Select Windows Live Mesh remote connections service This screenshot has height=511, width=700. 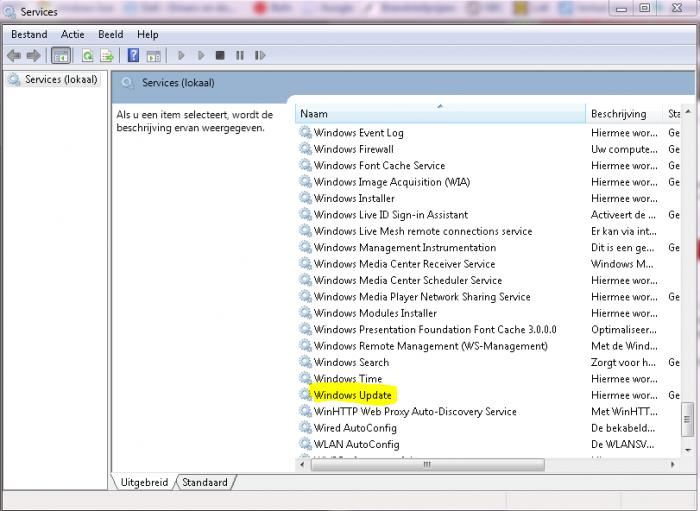pos(423,231)
